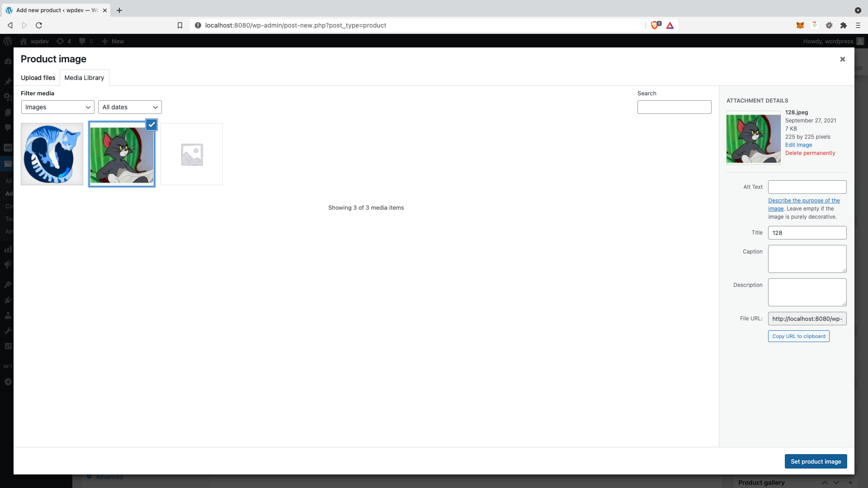Viewport: 868px width, 488px height.
Task: Click Delete permanently link
Action: 810,153
